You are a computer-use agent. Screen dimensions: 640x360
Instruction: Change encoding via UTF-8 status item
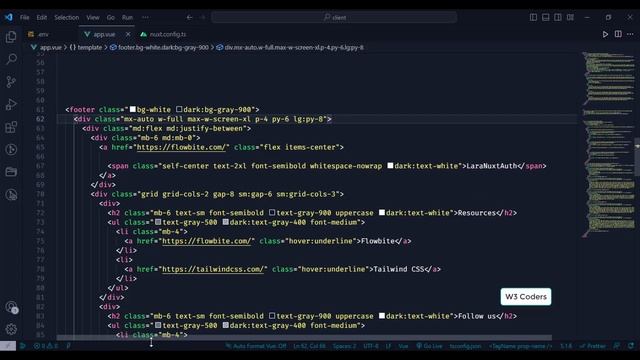[x=371, y=346]
